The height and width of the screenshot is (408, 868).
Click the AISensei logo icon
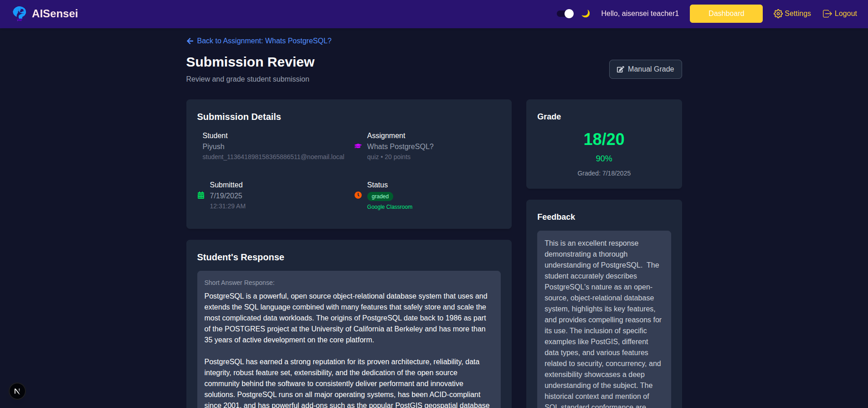tap(19, 13)
